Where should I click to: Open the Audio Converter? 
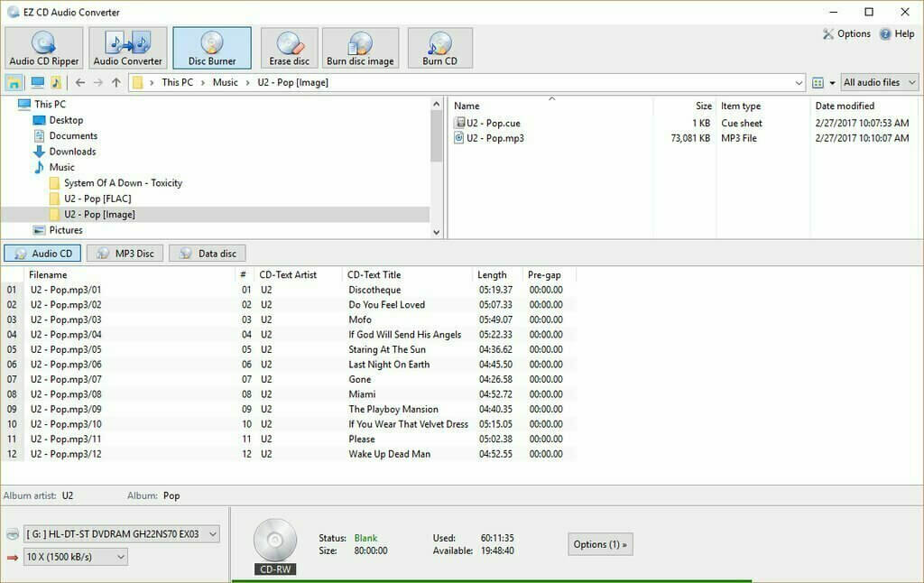coord(126,47)
